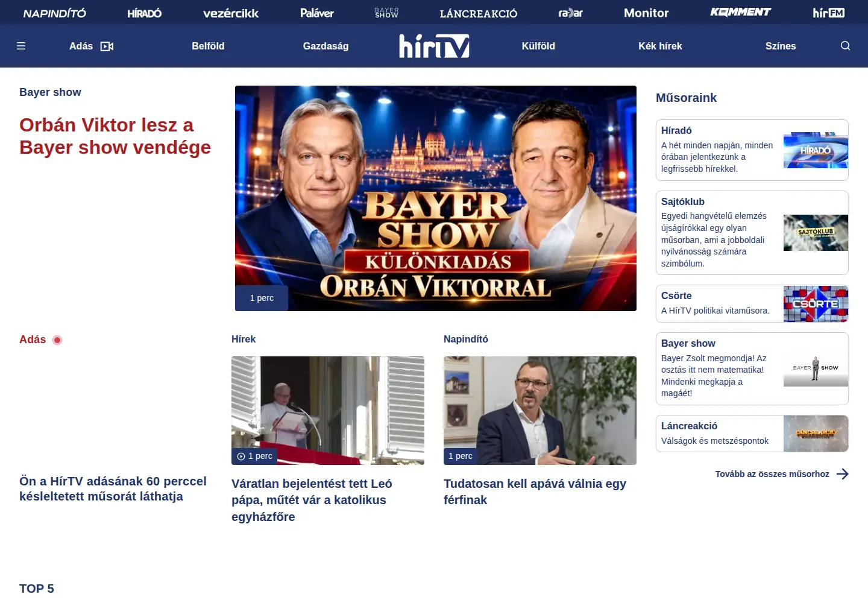Click the 1 perc badge on Napindító thumbnail
This screenshot has width=868, height=603.
tap(461, 456)
